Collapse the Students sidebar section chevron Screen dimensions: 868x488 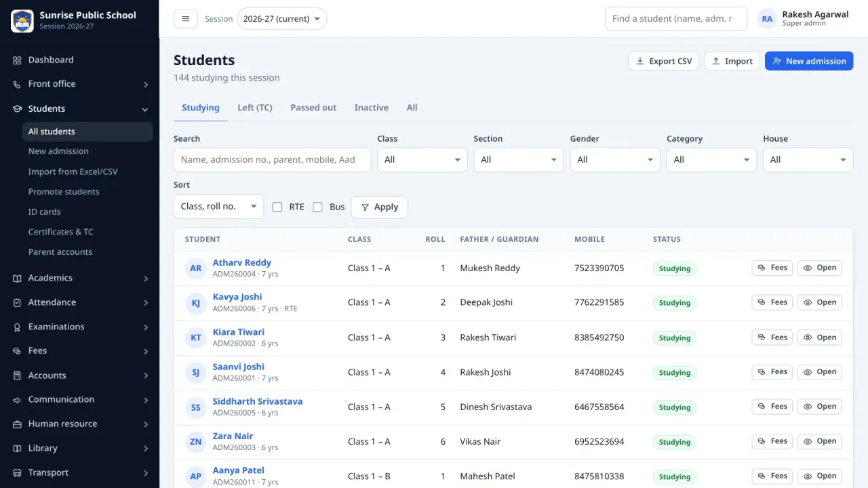(x=145, y=109)
